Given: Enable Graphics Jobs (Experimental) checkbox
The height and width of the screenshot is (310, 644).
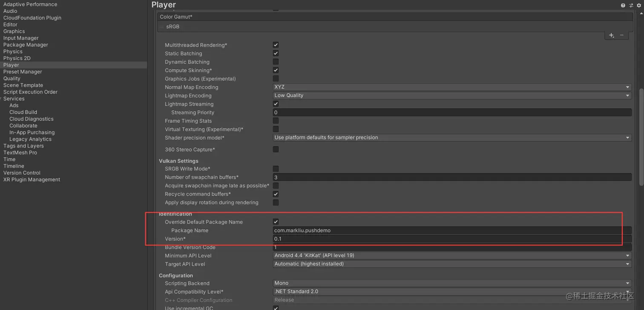Looking at the screenshot, I should point(276,79).
